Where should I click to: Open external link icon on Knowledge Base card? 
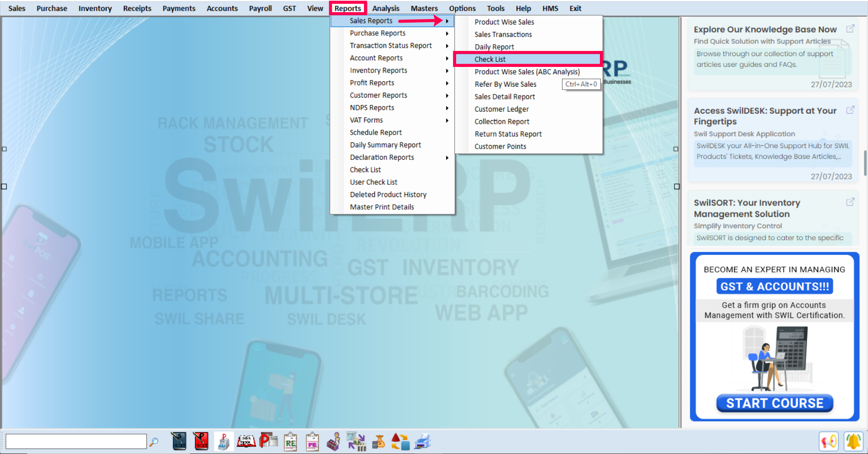pos(850,28)
